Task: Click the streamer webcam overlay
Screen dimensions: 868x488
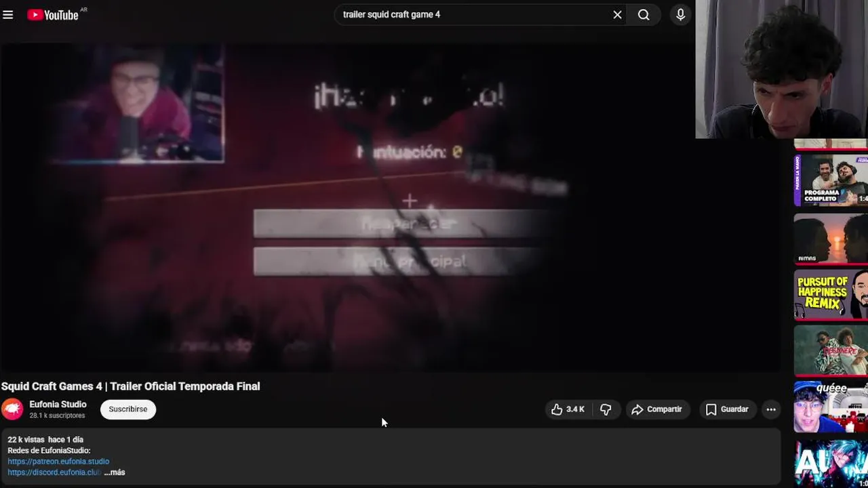Action: [781, 69]
